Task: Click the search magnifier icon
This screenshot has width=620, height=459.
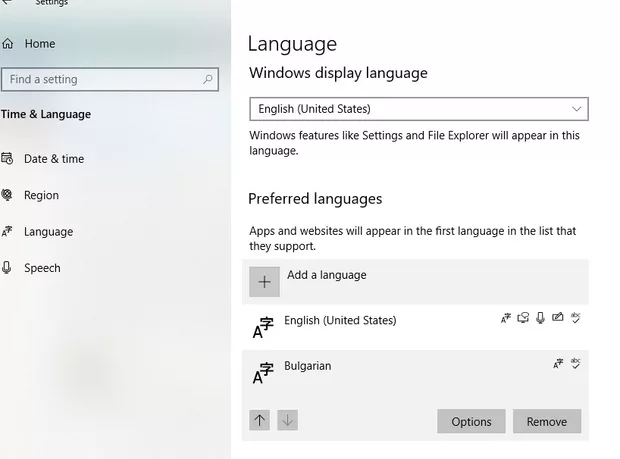Action: pyautogui.click(x=208, y=79)
